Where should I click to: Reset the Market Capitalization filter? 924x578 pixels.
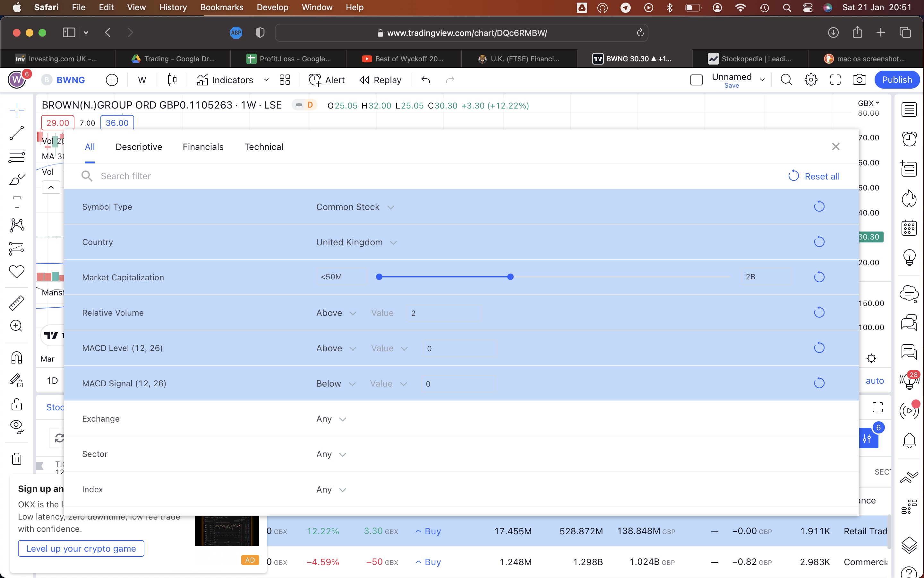[x=819, y=277]
